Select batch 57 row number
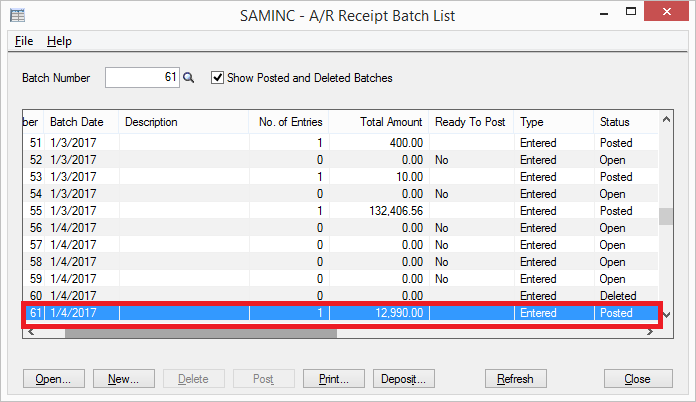The height and width of the screenshot is (402, 696). tap(36, 245)
